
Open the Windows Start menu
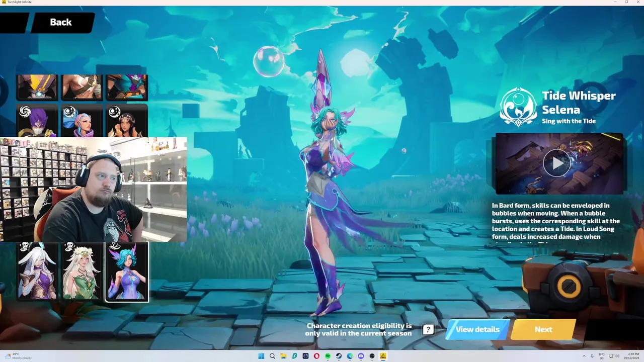coord(261,356)
